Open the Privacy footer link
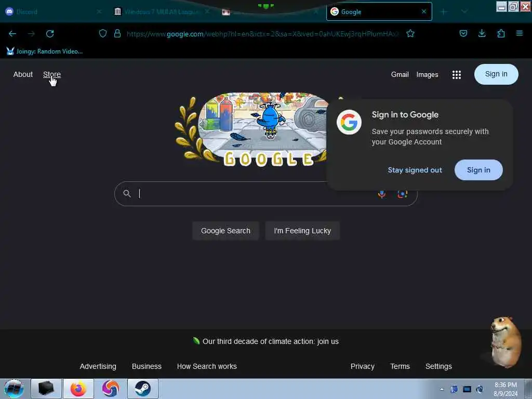The image size is (532, 399). point(362,366)
